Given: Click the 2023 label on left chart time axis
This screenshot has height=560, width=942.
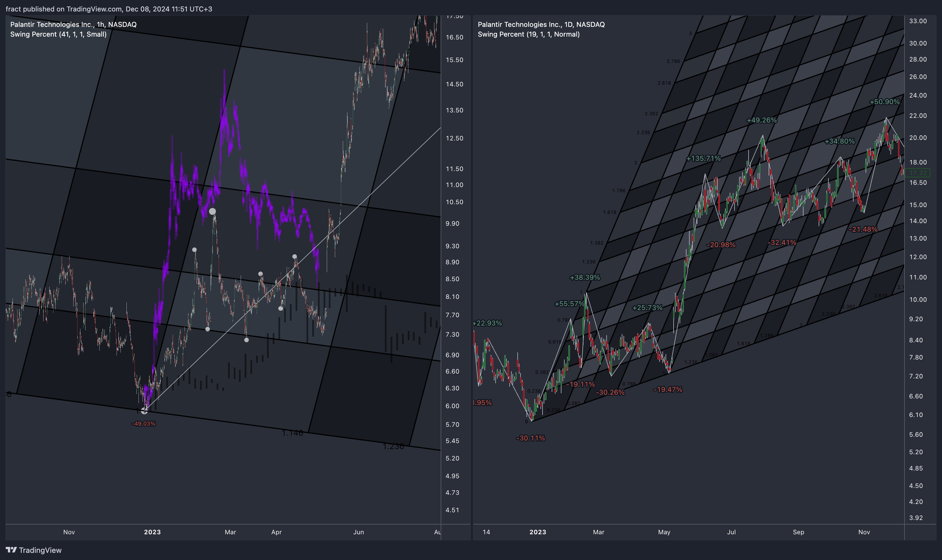Looking at the screenshot, I should [152, 532].
